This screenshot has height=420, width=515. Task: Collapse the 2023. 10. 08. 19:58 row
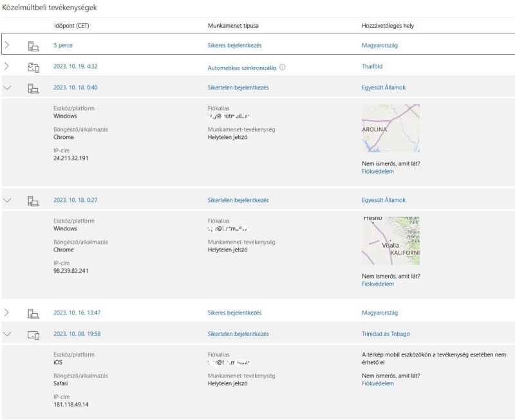[x=8, y=334]
